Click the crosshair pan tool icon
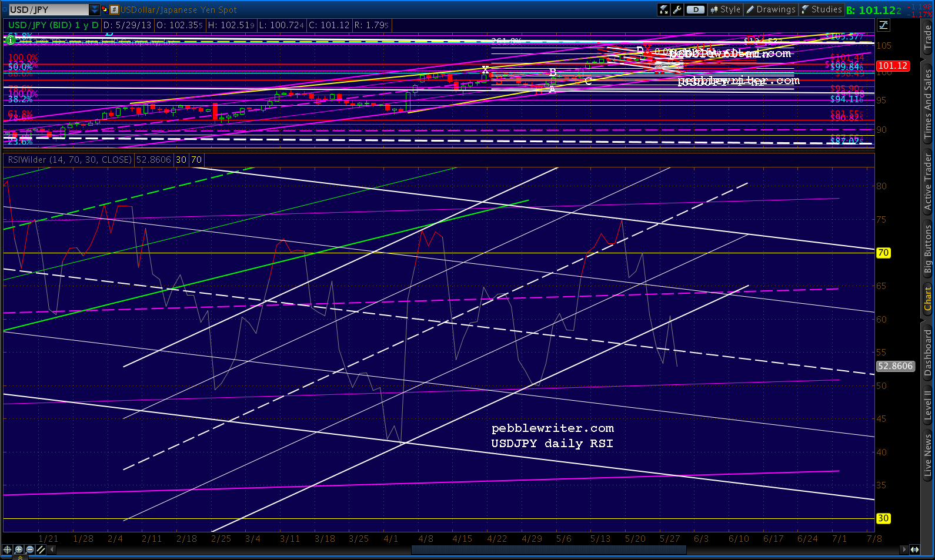The height and width of the screenshot is (560, 935). click(7, 549)
